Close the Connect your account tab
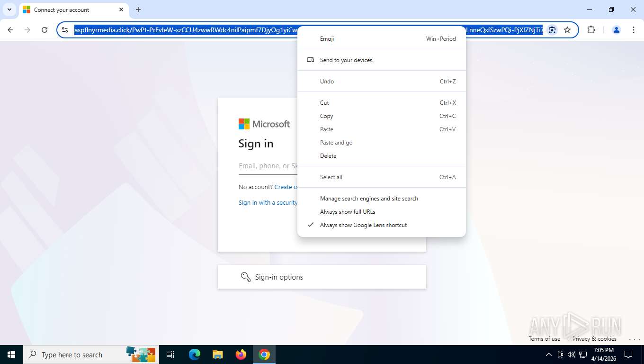Image resolution: width=644 pixels, height=364 pixels. tap(121, 9)
